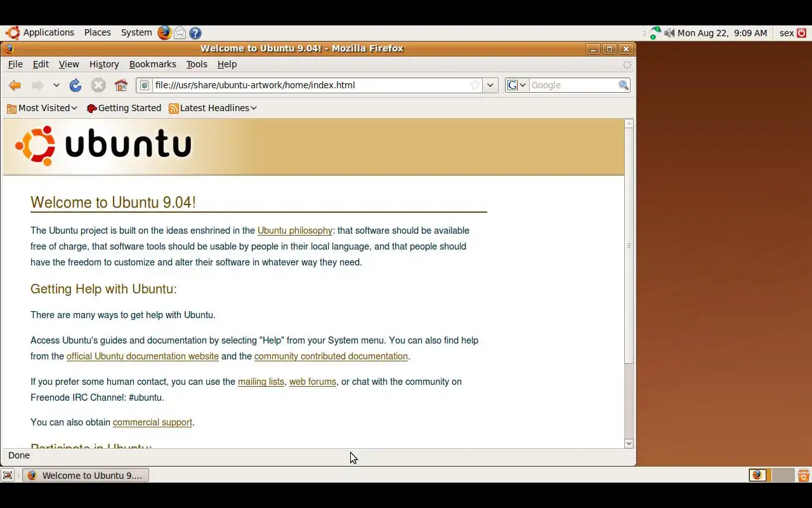Open the System menu in top panel
The height and width of the screenshot is (508, 812).
(136, 32)
